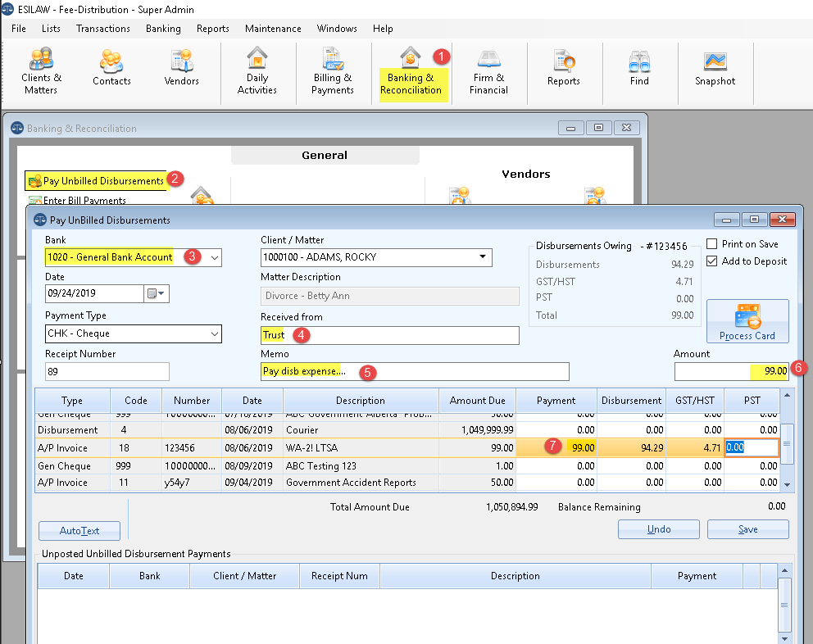The width and height of the screenshot is (813, 644).
Task: Select Pay Unbilled Disbursements link
Action: (x=103, y=180)
